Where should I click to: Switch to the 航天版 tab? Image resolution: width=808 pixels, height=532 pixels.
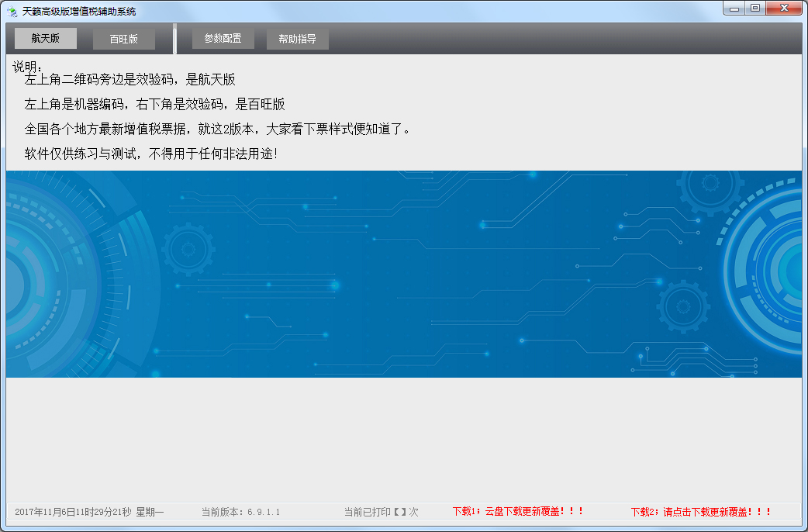44,37
